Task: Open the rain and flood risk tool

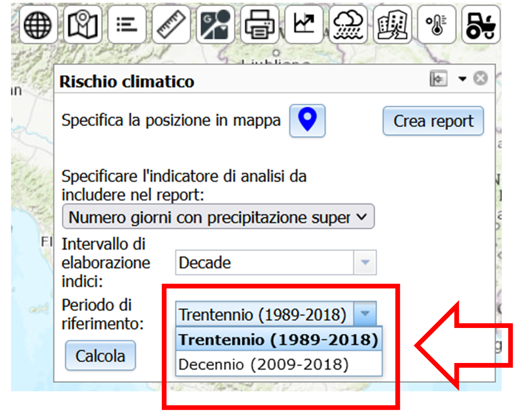Action: click(x=348, y=25)
